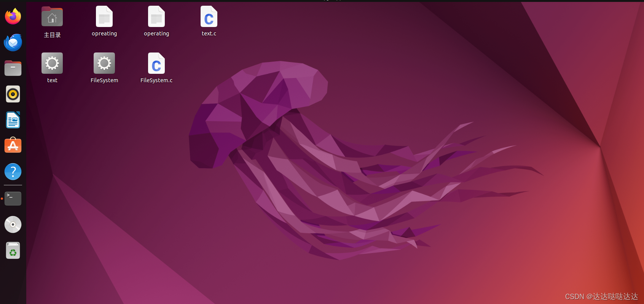Select the text.c source file icon

[x=209, y=16]
